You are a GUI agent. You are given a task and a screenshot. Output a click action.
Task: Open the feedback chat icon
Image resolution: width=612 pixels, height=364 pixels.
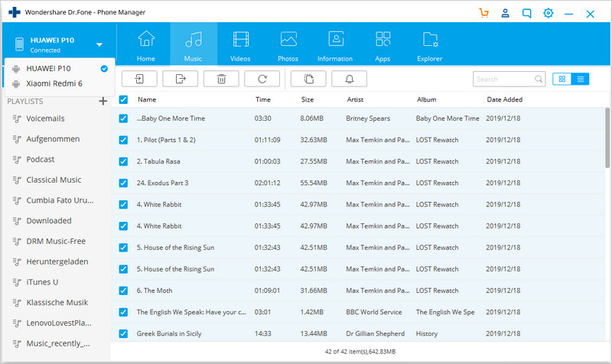[x=526, y=13]
